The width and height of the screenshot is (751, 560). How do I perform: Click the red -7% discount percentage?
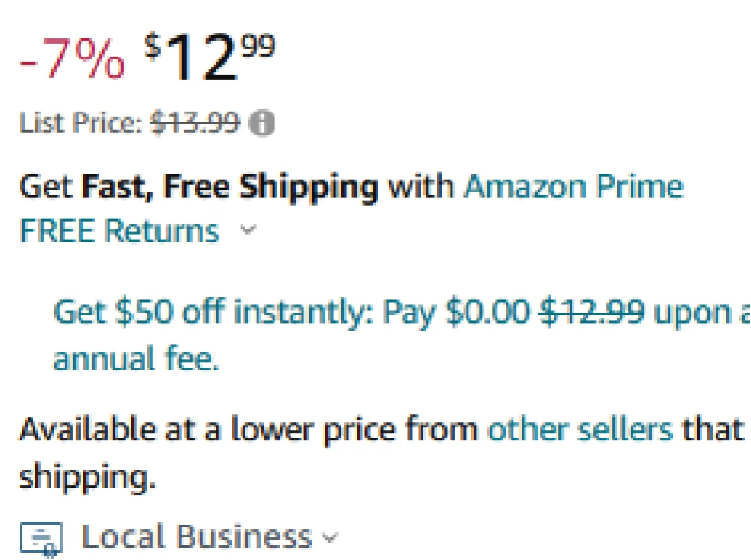[x=72, y=62]
